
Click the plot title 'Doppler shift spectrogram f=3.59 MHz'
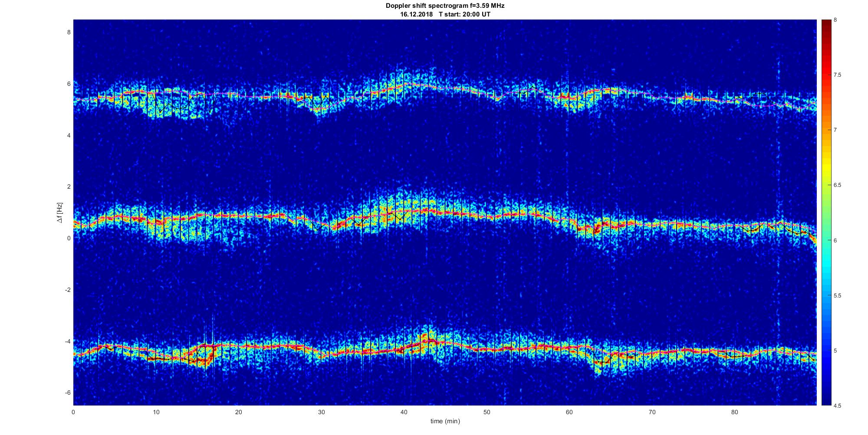coord(445,6)
